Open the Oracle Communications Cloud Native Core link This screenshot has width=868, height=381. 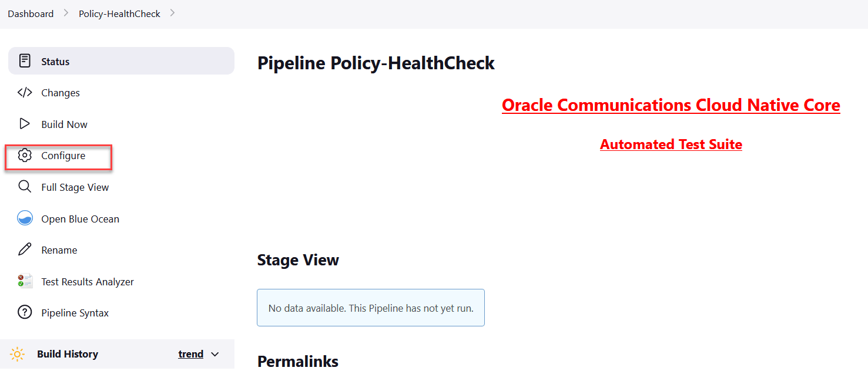(x=671, y=105)
